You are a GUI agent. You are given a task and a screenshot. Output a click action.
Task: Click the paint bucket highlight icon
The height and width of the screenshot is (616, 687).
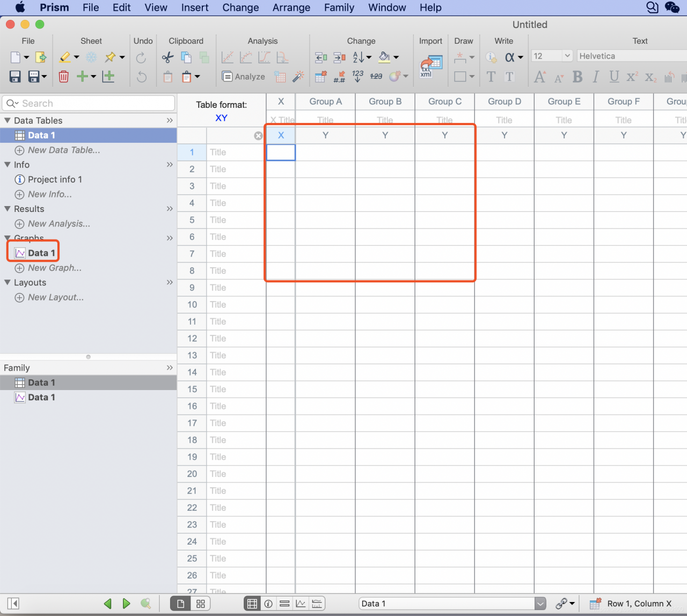pos(384,57)
